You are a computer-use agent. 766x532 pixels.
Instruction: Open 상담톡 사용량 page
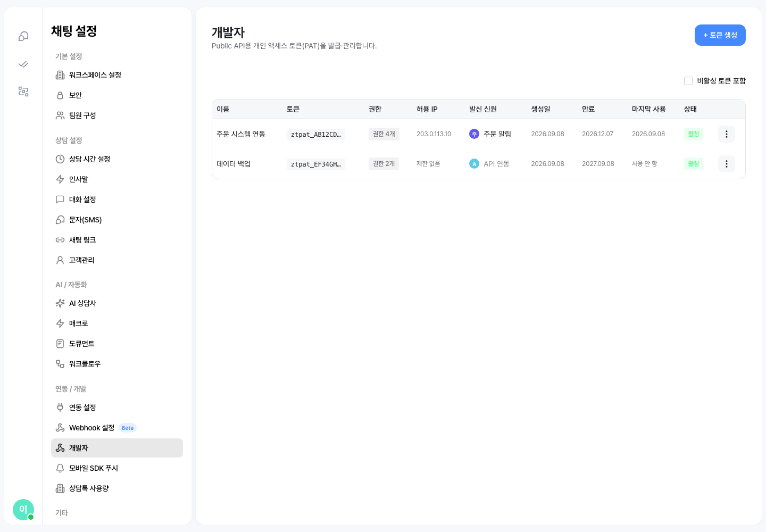click(x=117, y=488)
